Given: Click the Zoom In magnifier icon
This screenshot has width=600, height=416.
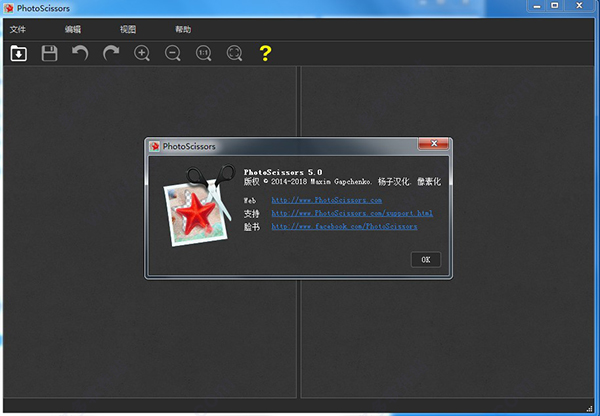Looking at the screenshot, I should [x=142, y=53].
